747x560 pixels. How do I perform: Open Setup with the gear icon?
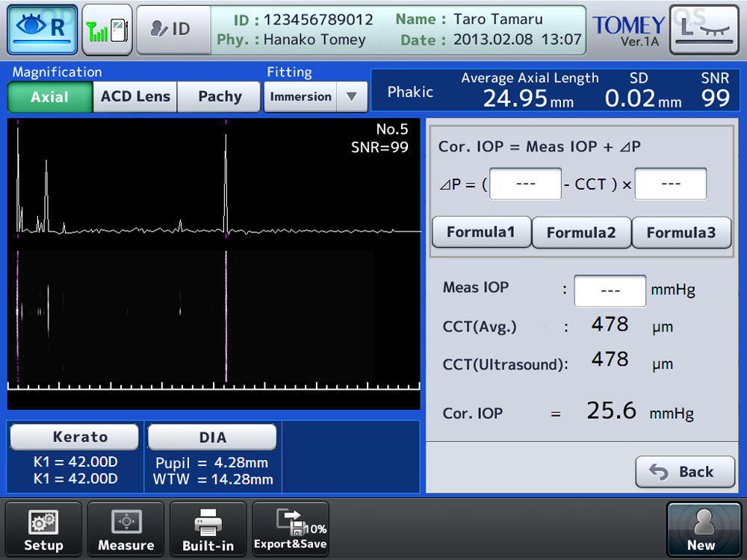pos(43,529)
